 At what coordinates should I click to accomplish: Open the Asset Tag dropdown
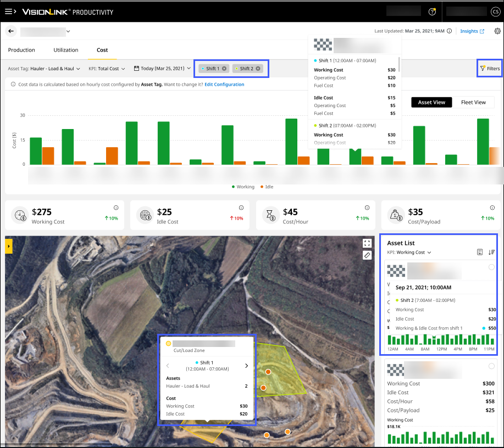click(44, 69)
